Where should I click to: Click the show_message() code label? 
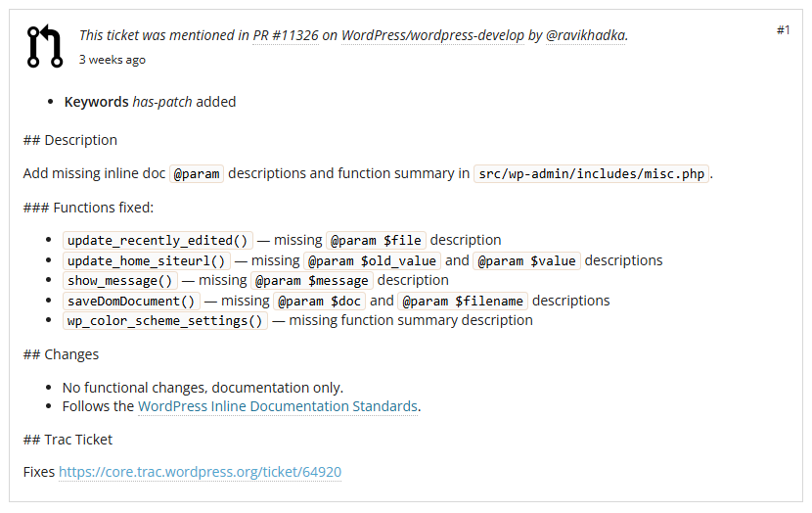119,280
